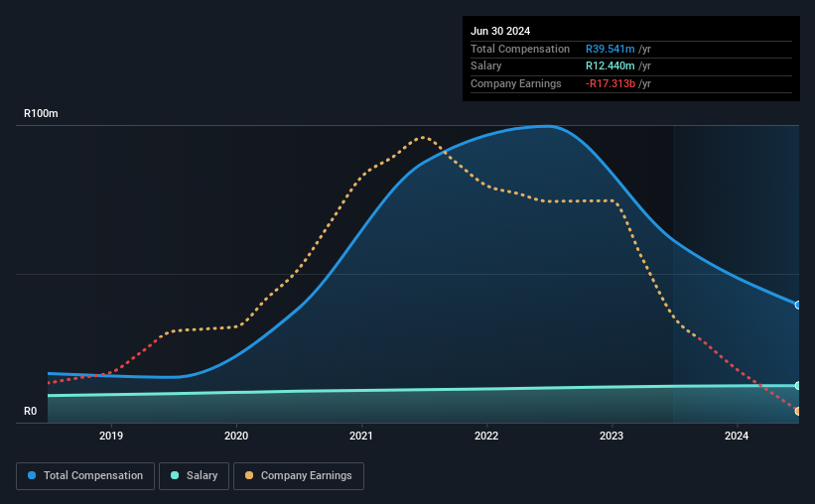815x504 pixels.
Task: Click the R0 y-axis label
Action: tap(30, 411)
